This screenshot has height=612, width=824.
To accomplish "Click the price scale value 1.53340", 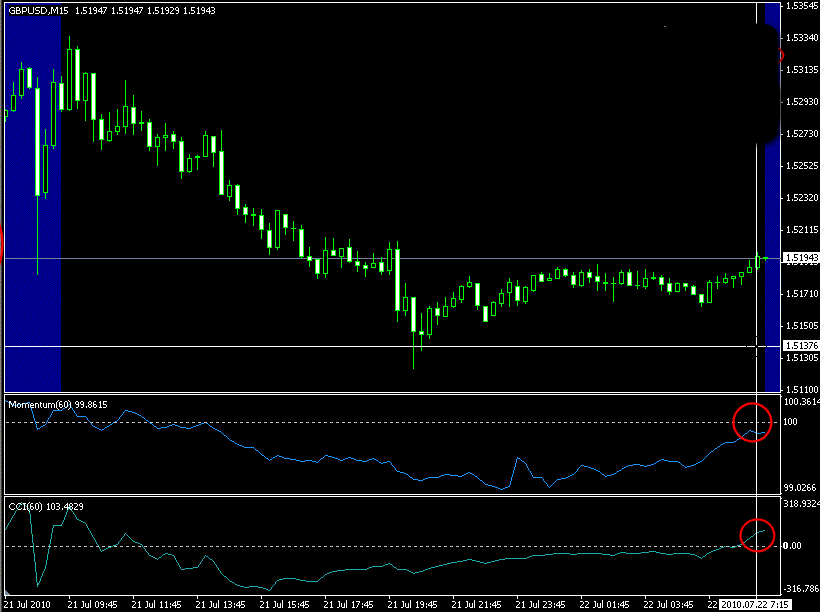I will point(802,38).
